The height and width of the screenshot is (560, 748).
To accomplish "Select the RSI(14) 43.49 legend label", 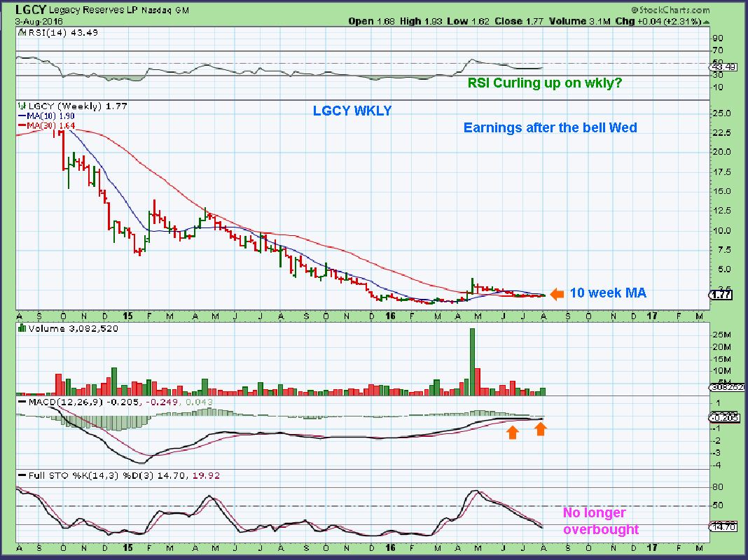I will tap(63, 33).
